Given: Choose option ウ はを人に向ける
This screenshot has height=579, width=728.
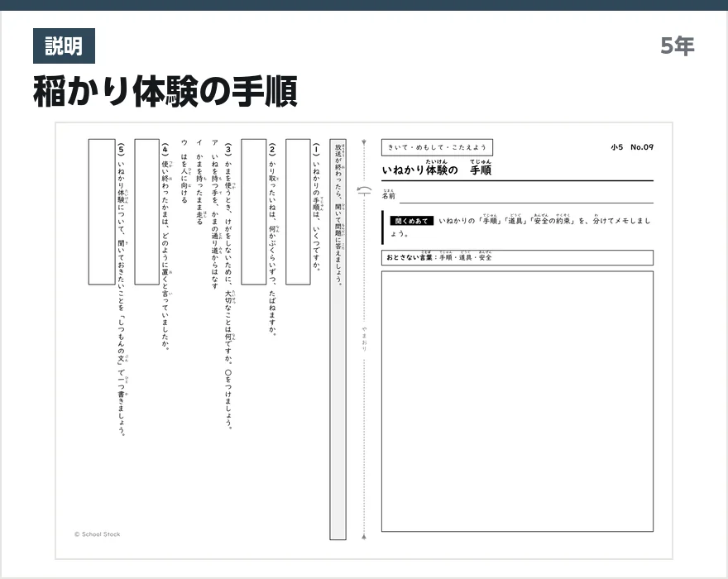Looking at the screenshot, I should click(x=184, y=171).
